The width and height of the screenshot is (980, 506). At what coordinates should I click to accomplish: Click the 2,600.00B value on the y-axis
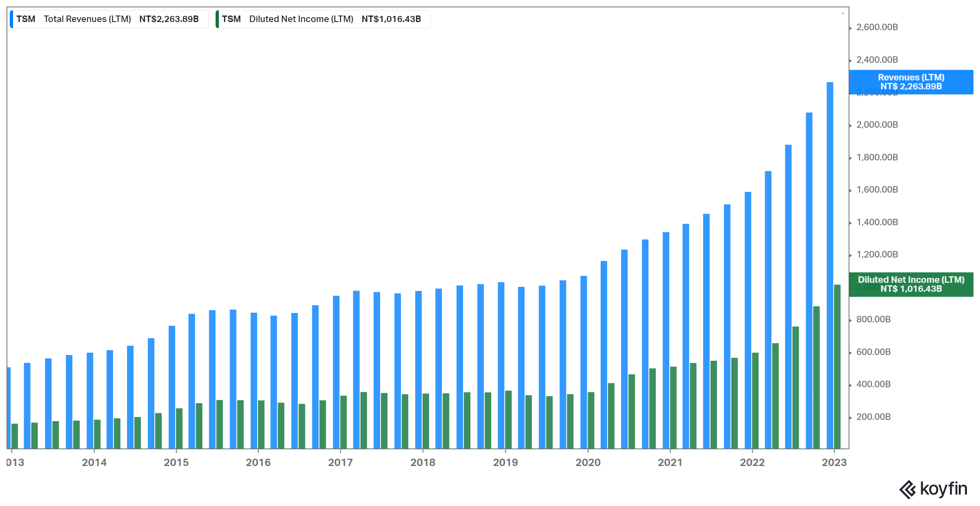pyautogui.click(x=877, y=27)
